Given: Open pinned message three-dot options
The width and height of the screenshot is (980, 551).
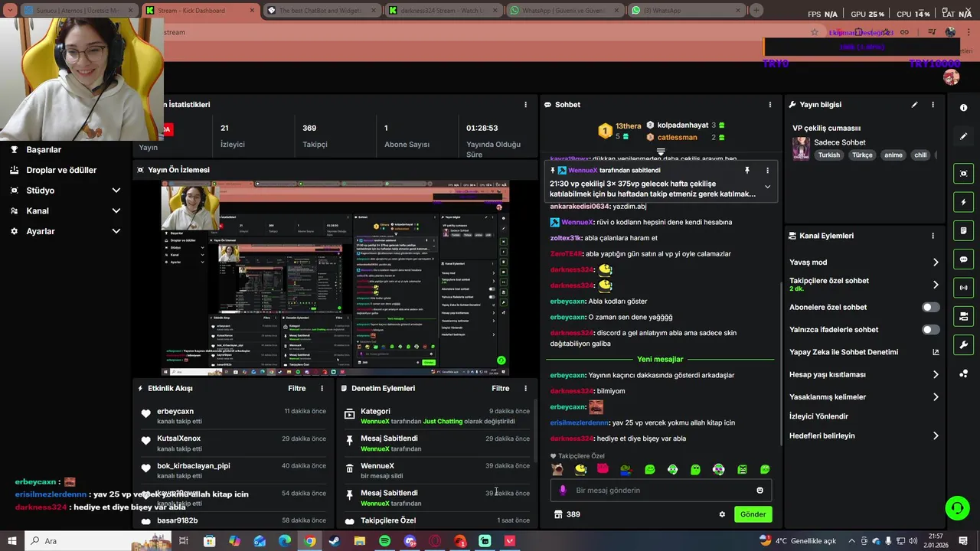Looking at the screenshot, I should point(767,171).
